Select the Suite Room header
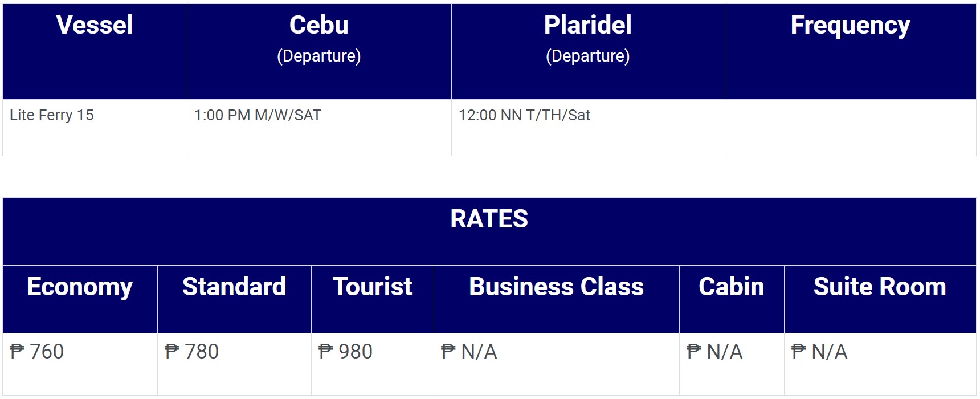The image size is (980, 399). (x=880, y=299)
